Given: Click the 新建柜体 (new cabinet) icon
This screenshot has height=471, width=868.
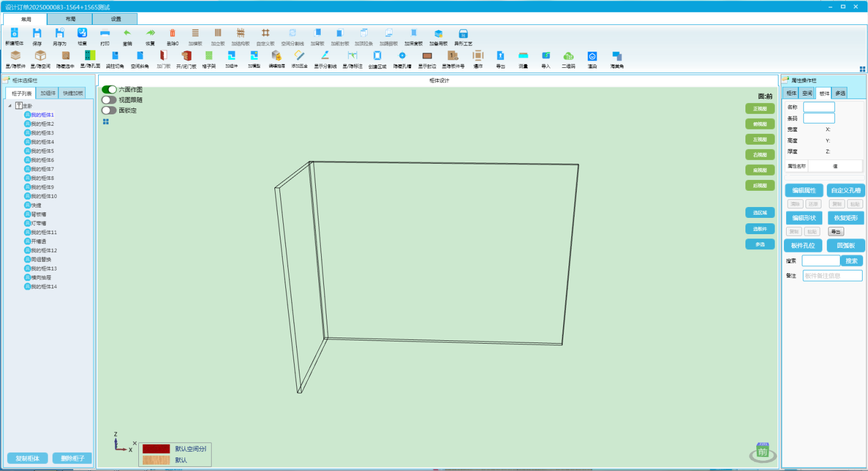Looking at the screenshot, I should click(x=15, y=34).
